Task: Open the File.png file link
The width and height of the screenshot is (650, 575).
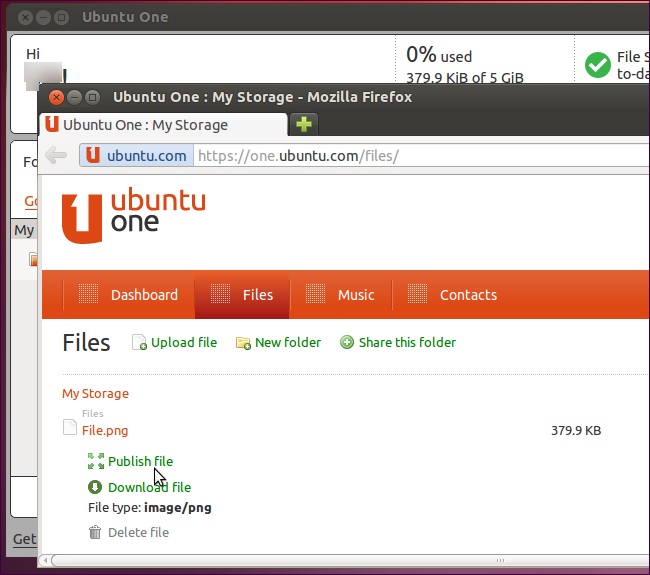Action: tap(105, 430)
